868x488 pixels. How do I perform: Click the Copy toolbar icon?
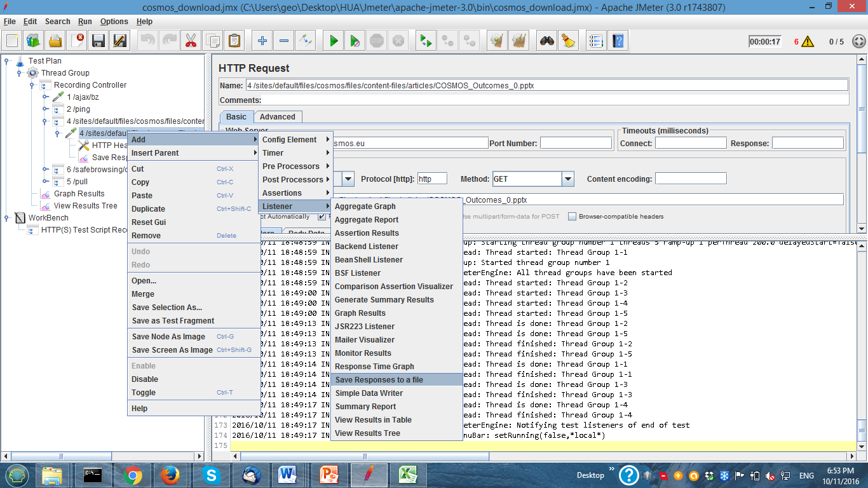pyautogui.click(x=212, y=41)
